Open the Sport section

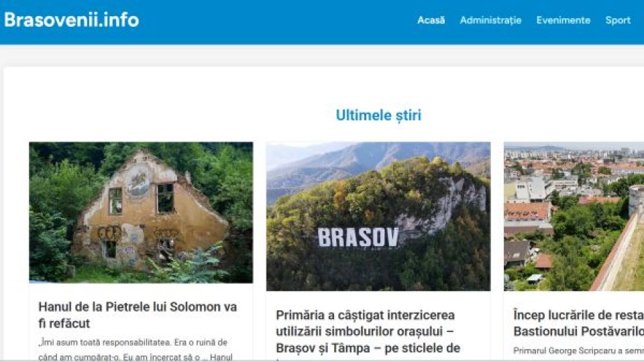pos(618,21)
